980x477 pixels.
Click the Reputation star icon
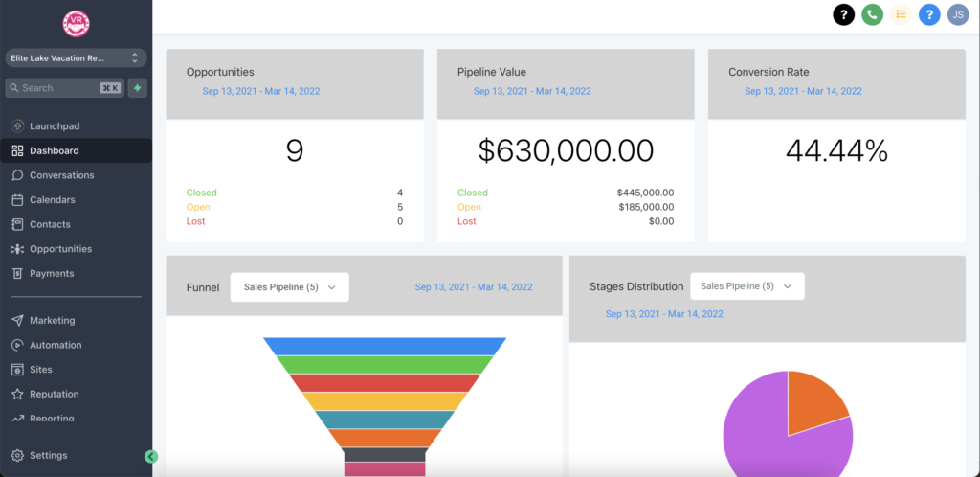[x=17, y=394]
